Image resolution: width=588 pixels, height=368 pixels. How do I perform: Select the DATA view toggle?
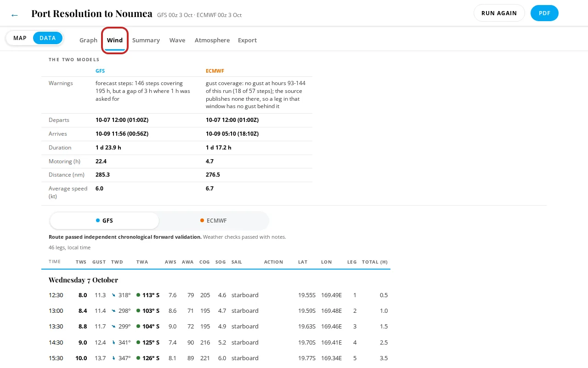[x=47, y=38]
